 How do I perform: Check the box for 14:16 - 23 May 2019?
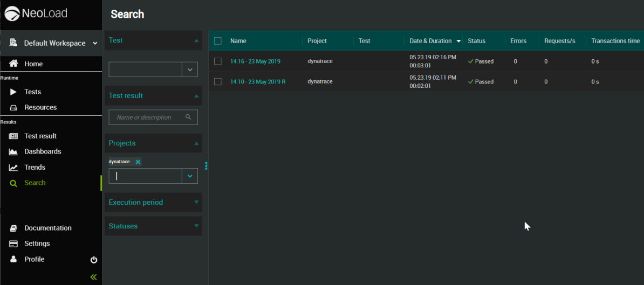tap(218, 61)
